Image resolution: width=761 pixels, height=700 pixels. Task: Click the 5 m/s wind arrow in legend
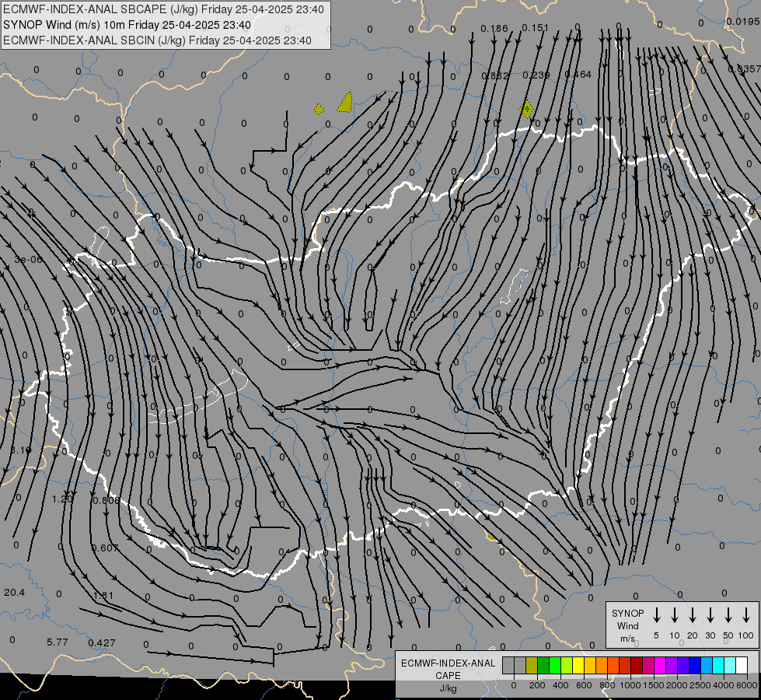656,615
